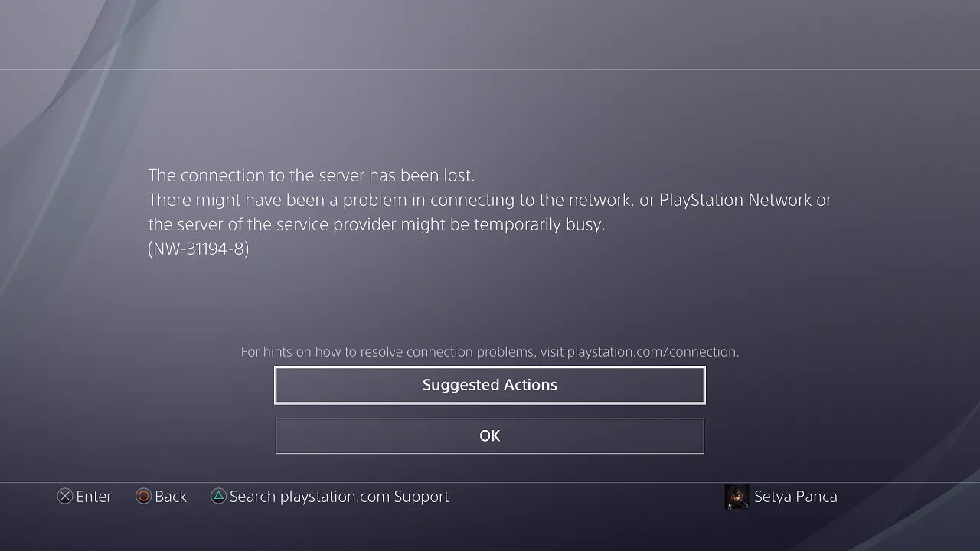Click the cross button icon beside Enter
980x551 pixels.
pyautogui.click(x=65, y=497)
